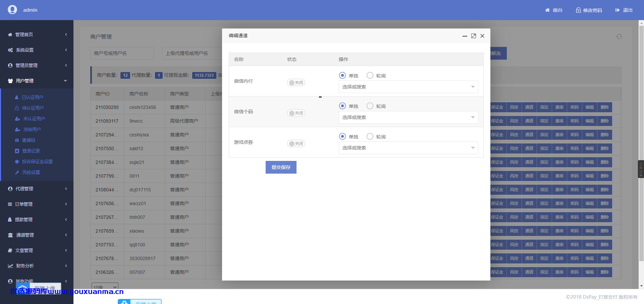Open 已认证用户 submenu item

tap(32, 97)
